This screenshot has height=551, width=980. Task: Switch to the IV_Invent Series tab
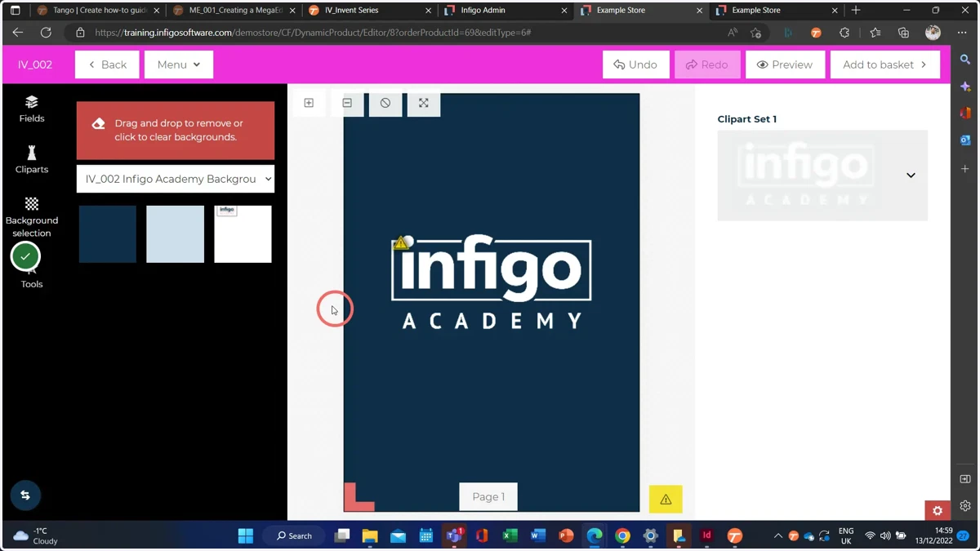[x=368, y=11]
